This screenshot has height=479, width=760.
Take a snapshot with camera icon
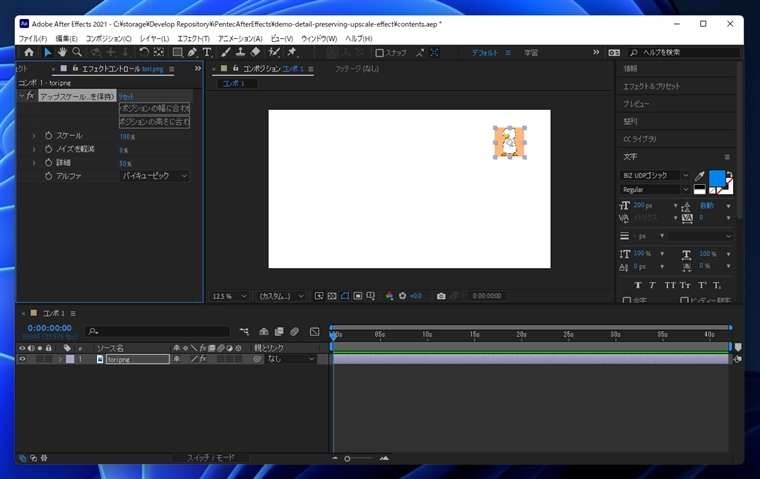[x=441, y=296]
